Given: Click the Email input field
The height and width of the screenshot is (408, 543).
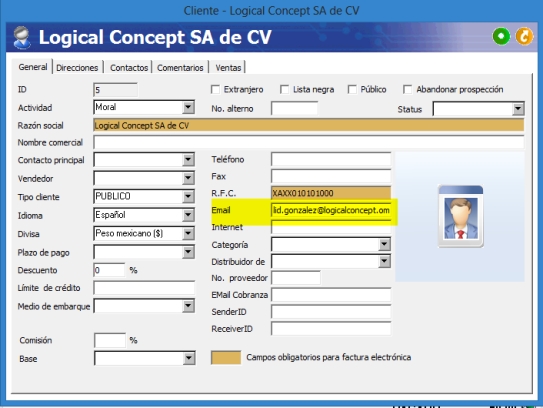Looking at the screenshot, I should [331, 210].
